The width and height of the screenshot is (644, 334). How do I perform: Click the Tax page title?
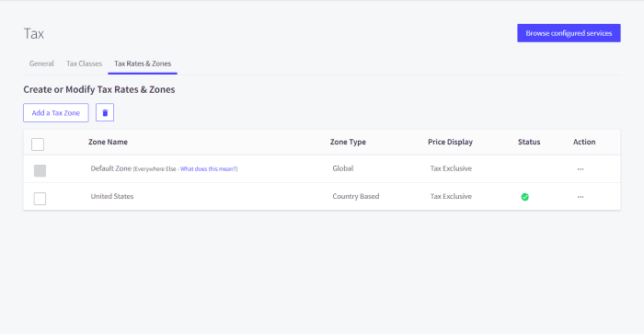pos(34,34)
